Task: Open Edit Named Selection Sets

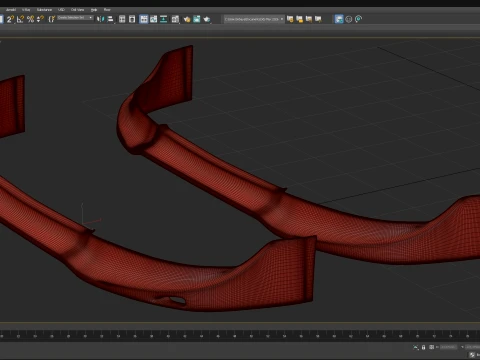Action: tap(51, 19)
